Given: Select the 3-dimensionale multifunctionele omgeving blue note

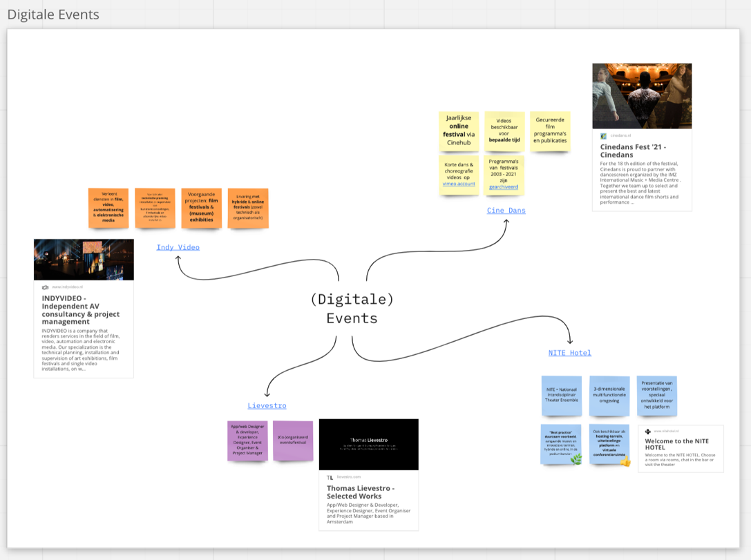Looking at the screenshot, I should tap(609, 396).
